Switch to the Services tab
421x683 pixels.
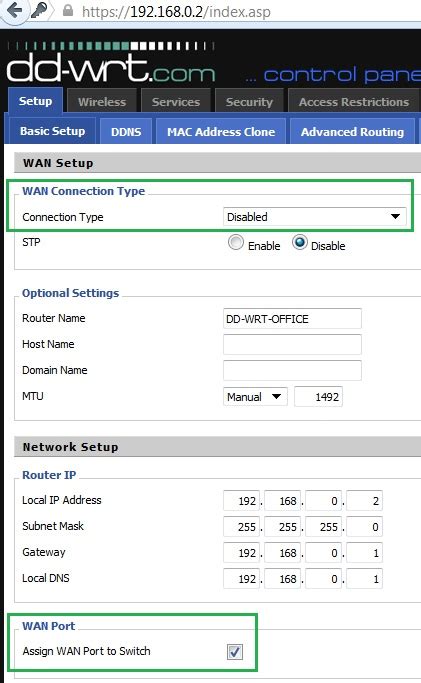tap(176, 101)
